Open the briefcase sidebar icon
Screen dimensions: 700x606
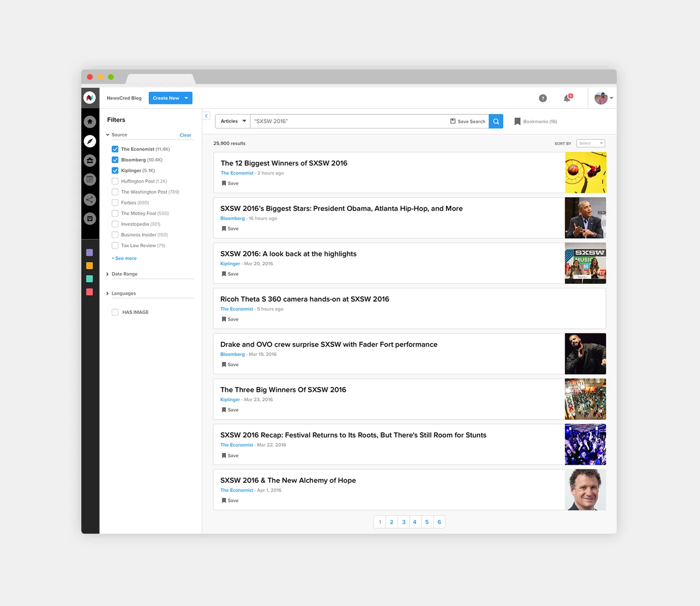[x=90, y=160]
